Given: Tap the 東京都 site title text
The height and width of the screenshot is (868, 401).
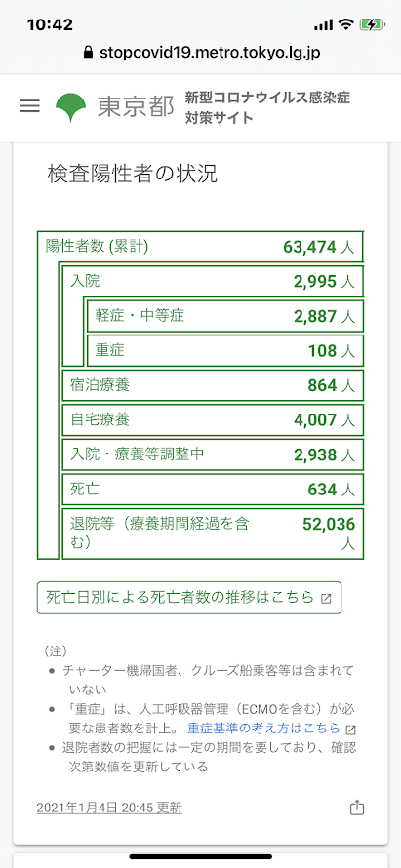Looking at the screenshot, I should tap(136, 107).
